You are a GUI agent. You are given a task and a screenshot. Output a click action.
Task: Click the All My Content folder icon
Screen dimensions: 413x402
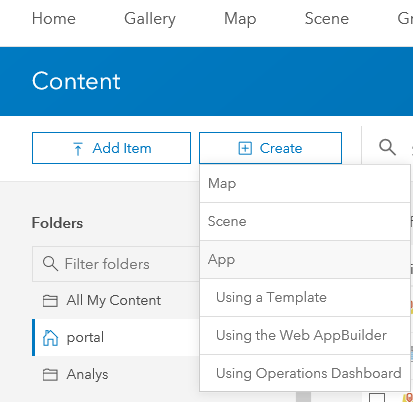coord(50,301)
